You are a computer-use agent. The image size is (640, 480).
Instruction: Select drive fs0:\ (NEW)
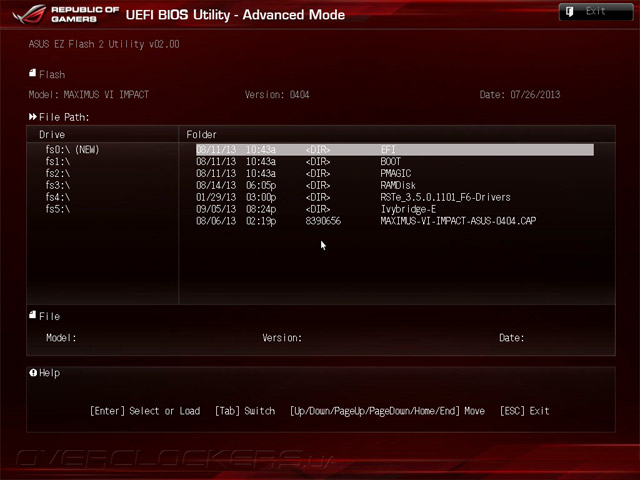tap(72, 150)
